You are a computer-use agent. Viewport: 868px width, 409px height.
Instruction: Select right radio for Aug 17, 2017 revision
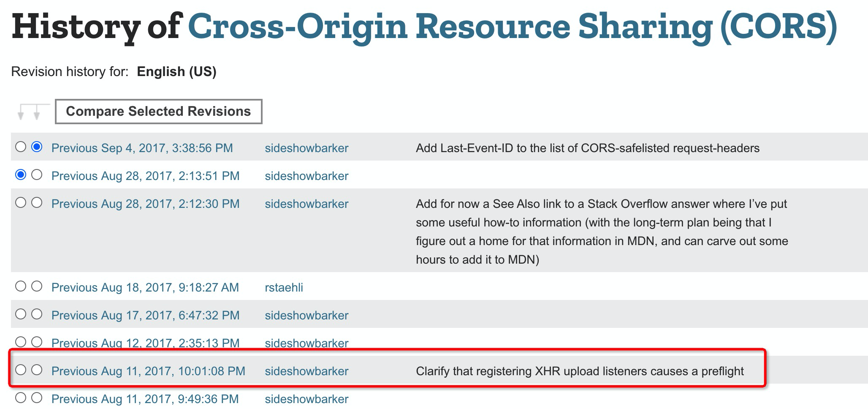click(37, 314)
